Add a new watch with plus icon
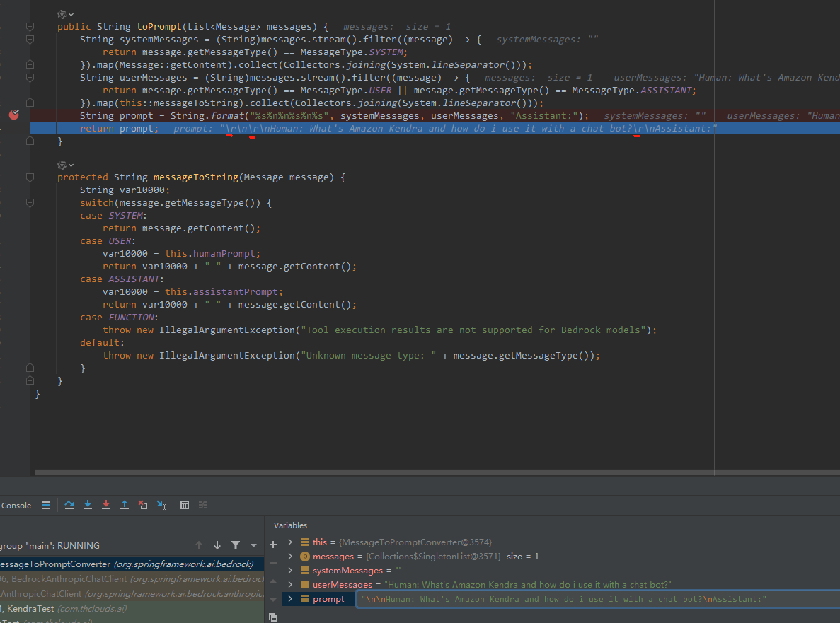Screen dimensions: 840x623 273,545
